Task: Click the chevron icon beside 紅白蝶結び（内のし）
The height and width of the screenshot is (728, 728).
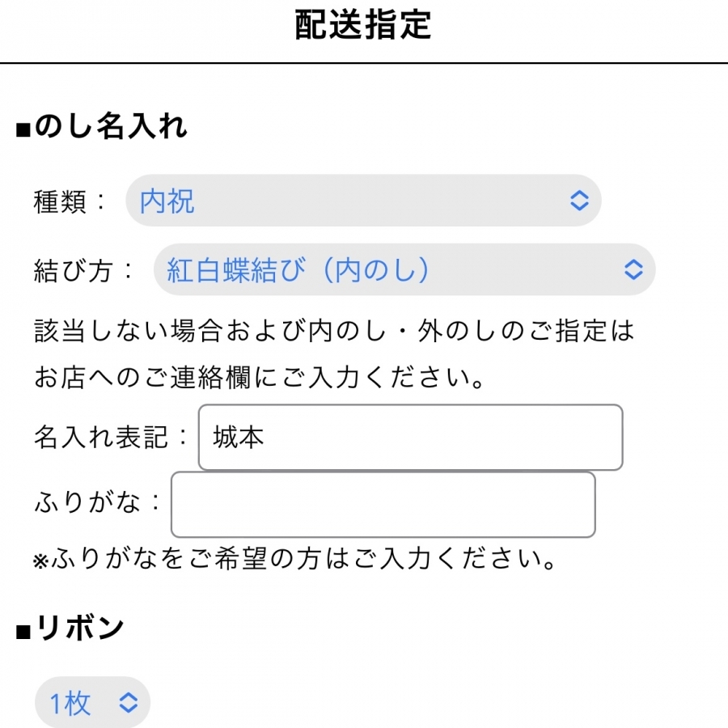Action: (x=634, y=269)
